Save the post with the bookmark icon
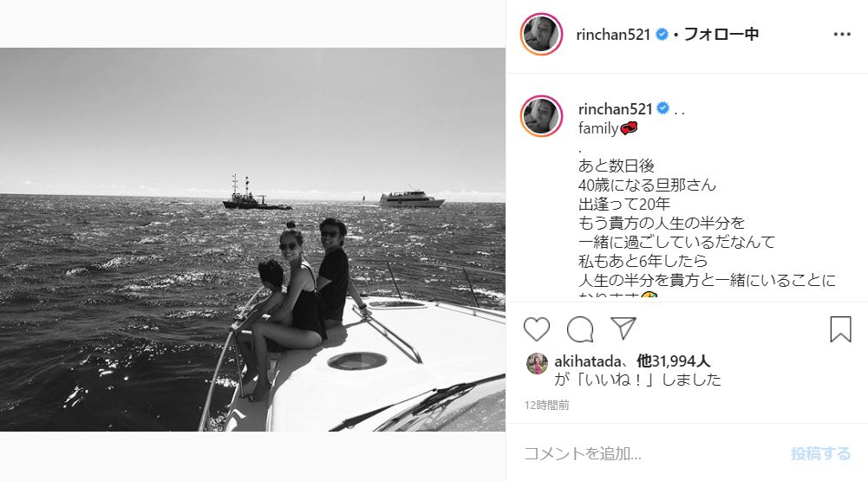Image resolution: width=868 pixels, height=481 pixels. [x=840, y=328]
